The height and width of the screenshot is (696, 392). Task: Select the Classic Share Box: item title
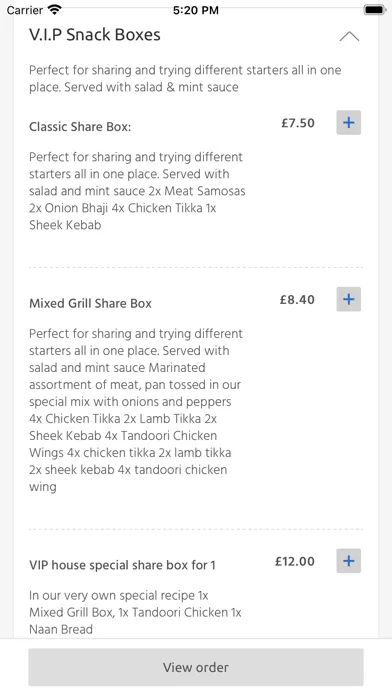(x=80, y=127)
